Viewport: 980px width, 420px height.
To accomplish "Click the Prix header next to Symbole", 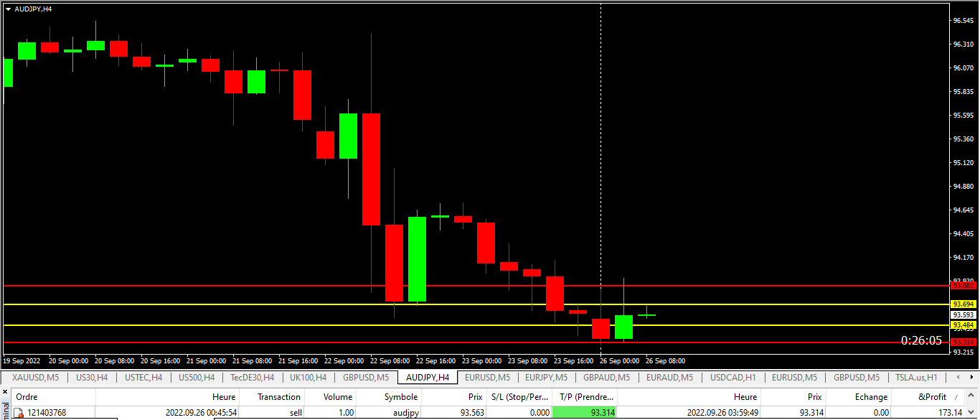I will pos(454,396).
